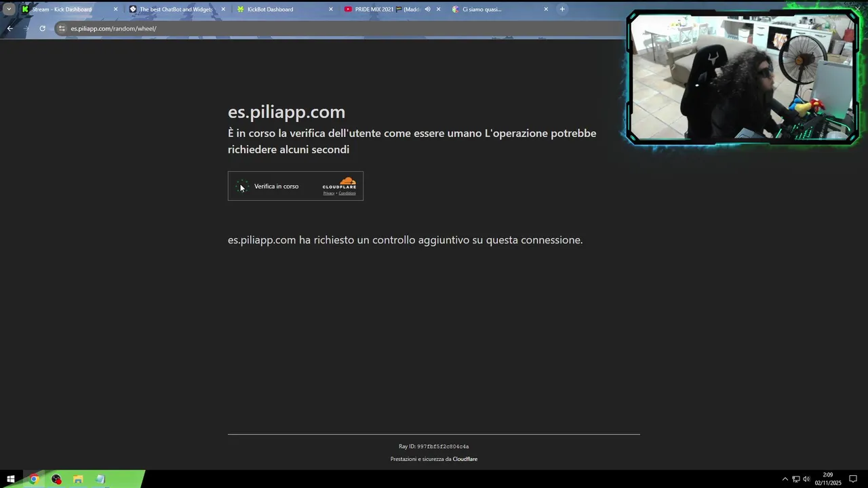Open File Explorer from the taskbar
This screenshot has width=868, height=488.
pos(78,479)
